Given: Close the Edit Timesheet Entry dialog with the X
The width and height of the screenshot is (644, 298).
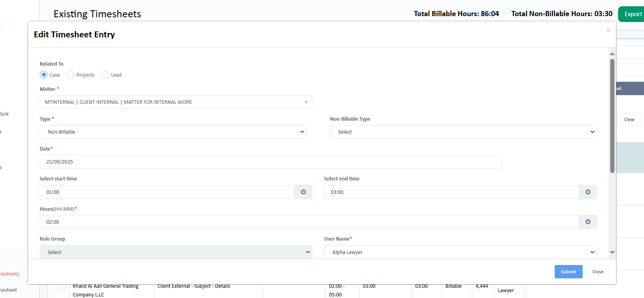Looking at the screenshot, I should 608,30.
